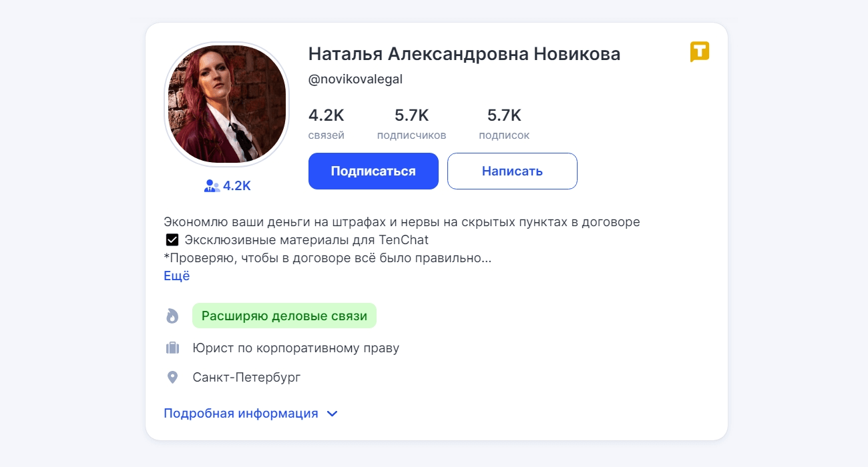Click the yellow TenChat logo icon
868x467 pixels.
(700, 51)
